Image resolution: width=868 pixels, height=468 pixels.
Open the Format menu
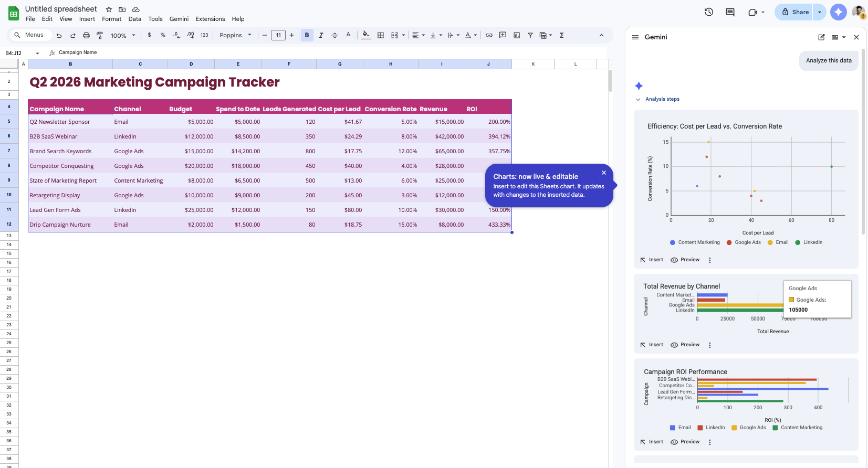111,19
